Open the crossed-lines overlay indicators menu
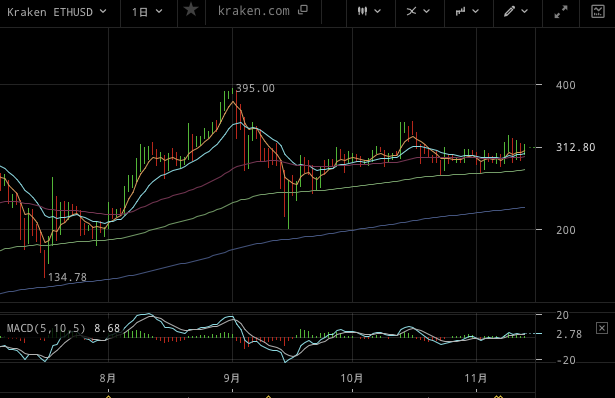 point(418,11)
